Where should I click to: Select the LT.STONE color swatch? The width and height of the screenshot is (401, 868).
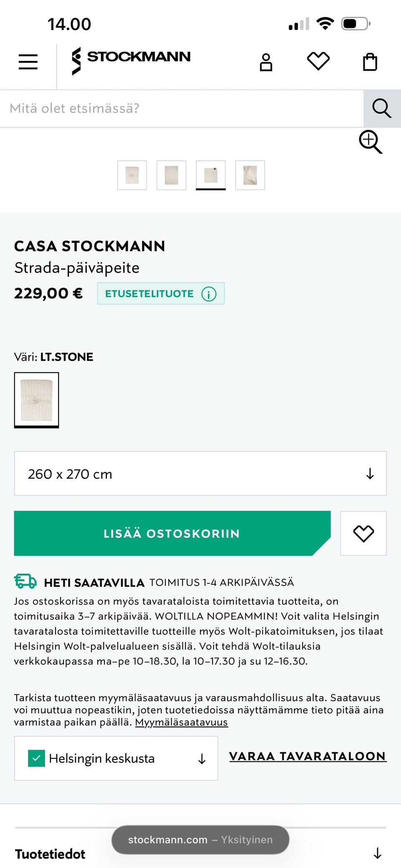37,399
